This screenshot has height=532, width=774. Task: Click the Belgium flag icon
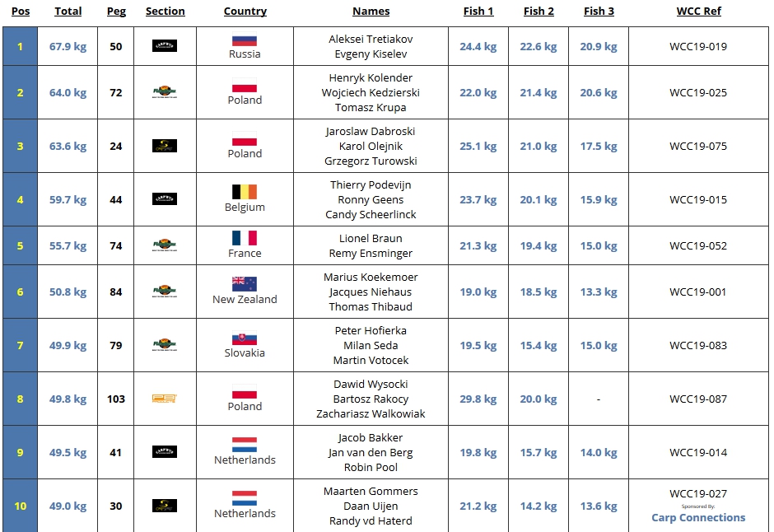coord(245,192)
